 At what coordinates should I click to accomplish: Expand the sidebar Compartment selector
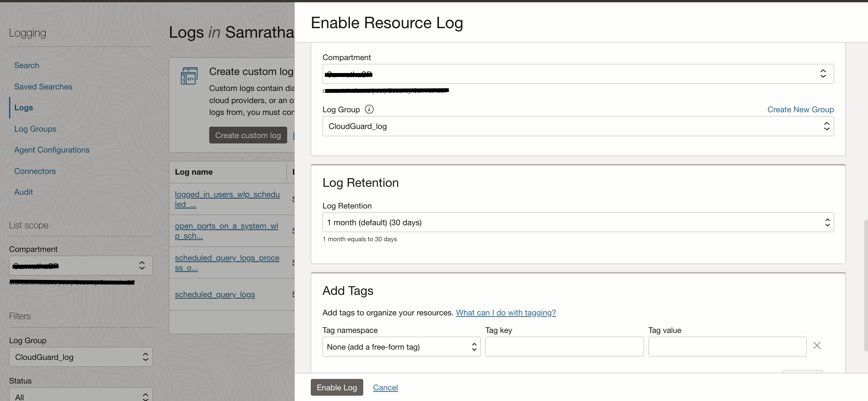81,266
